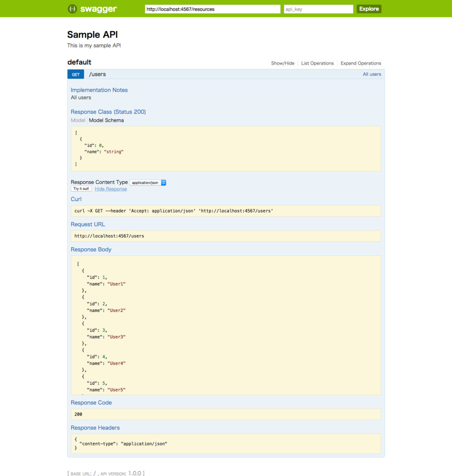Click the swagger brand name

(99, 9)
